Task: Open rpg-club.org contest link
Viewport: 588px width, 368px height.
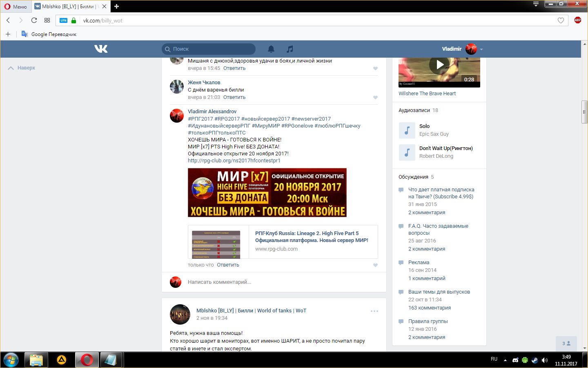Action: pyautogui.click(x=234, y=161)
